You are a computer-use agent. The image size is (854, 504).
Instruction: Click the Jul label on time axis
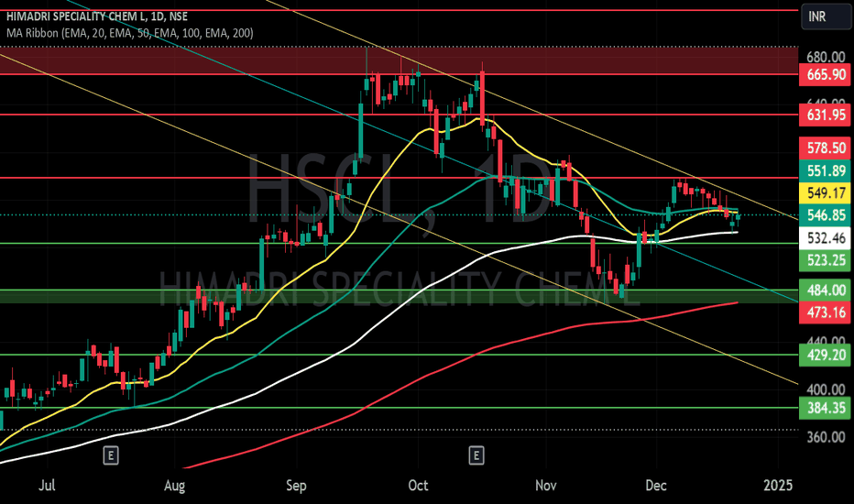pyautogui.click(x=47, y=485)
